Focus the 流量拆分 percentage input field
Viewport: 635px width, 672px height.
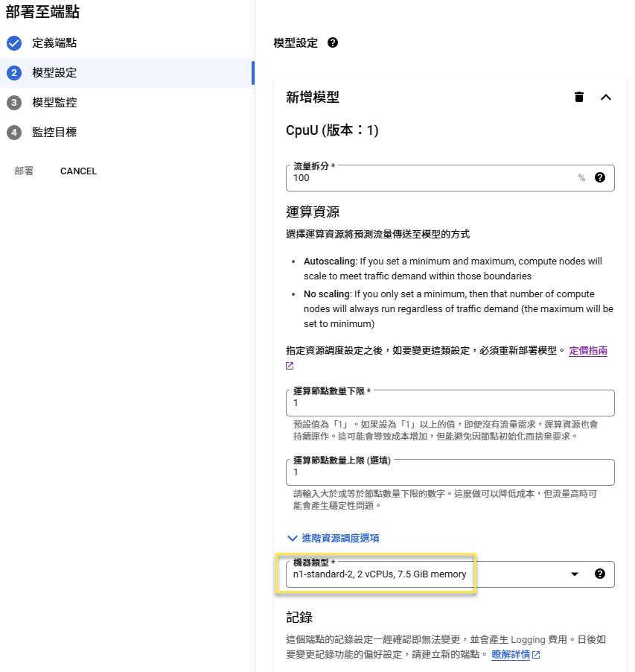tap(432, 179)
